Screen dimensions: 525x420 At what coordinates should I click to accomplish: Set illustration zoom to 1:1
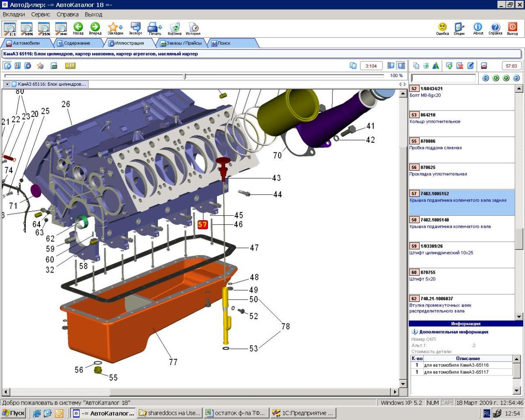(x=10, y=28)
